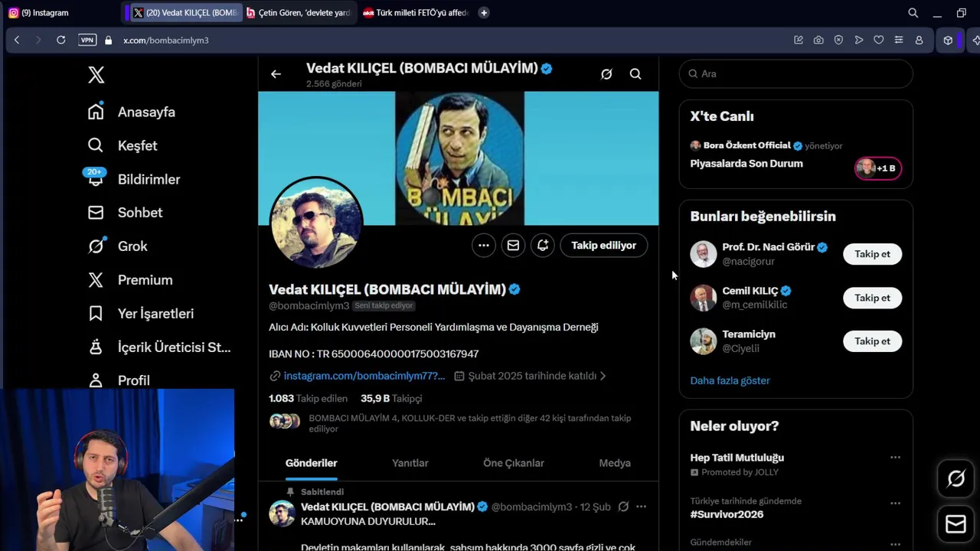The height and width of the screenshot is (551, 980).
Task: Open floating Grok button
Action: 955,479
